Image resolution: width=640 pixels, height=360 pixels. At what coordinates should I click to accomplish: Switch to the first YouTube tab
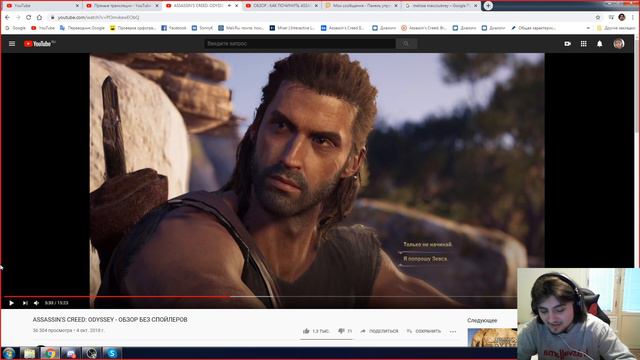point(41,6)
